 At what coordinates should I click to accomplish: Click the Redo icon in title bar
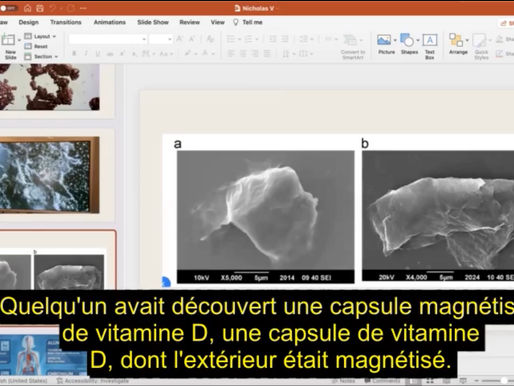pyautogui.click(x=70, y=8)
